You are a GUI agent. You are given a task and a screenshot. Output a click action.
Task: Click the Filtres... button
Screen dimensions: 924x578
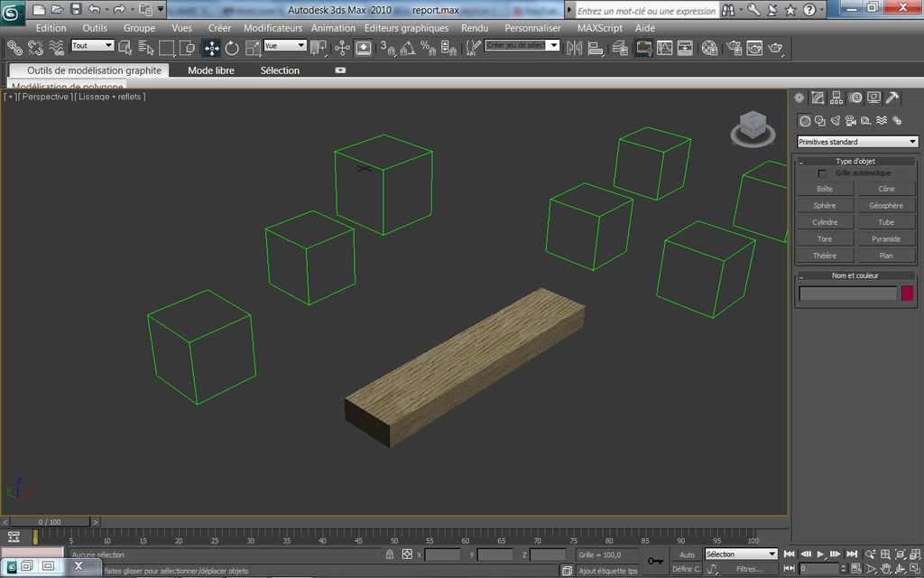click(x=750, y=569)
